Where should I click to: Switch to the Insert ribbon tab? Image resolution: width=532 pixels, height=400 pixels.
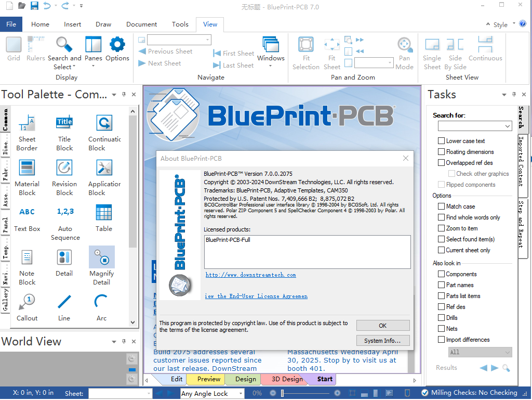pyautogui.click(x=73, y=24)
